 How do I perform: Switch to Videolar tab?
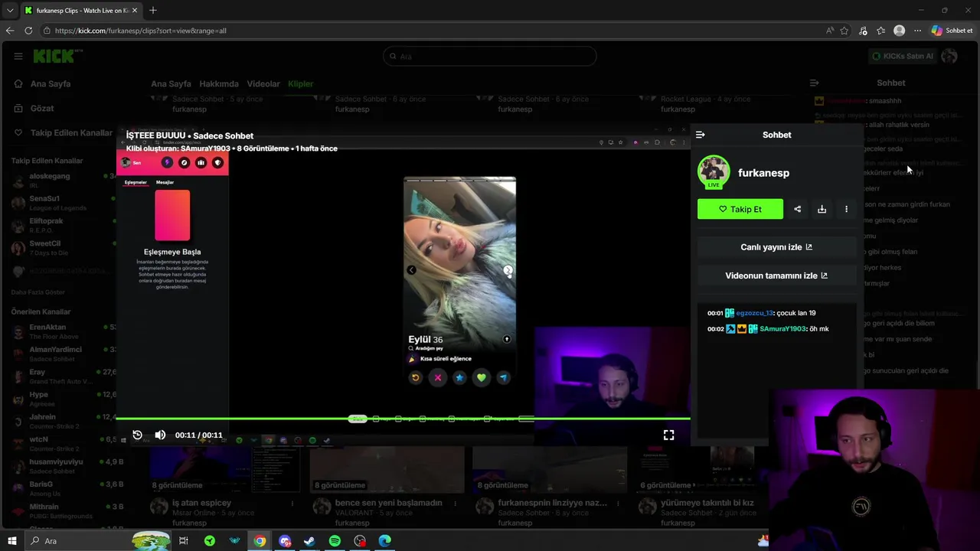(x=263, y=83)
